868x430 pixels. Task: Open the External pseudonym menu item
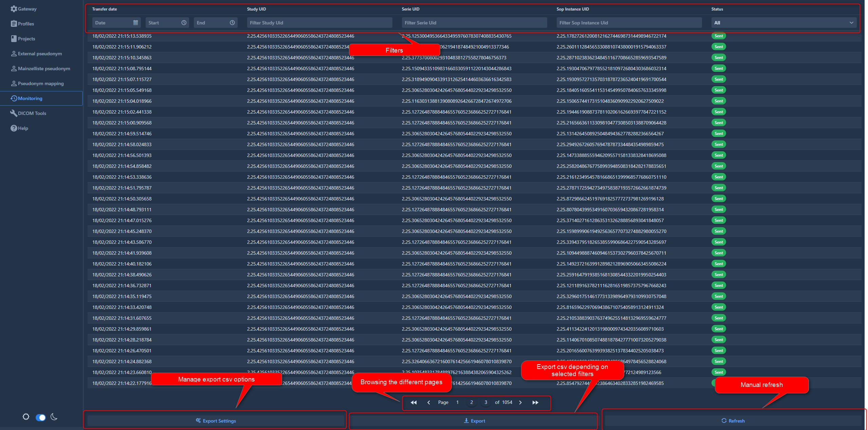pos(41,54)
